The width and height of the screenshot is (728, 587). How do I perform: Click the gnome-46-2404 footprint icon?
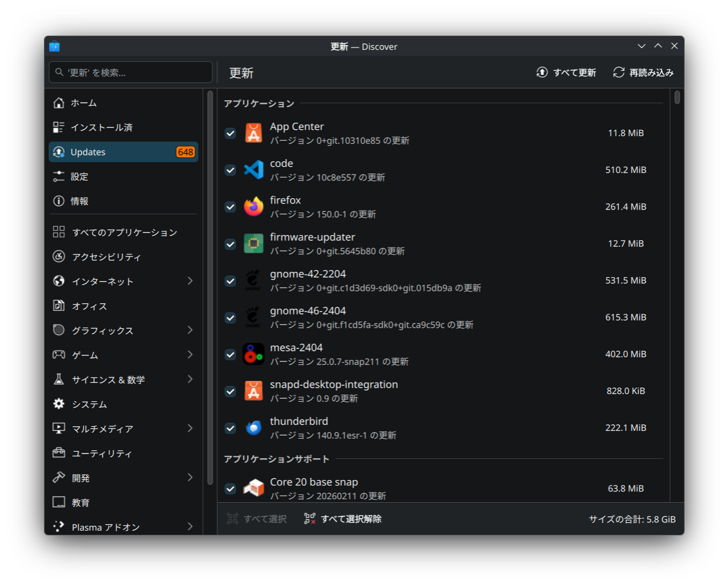point(254,317)
